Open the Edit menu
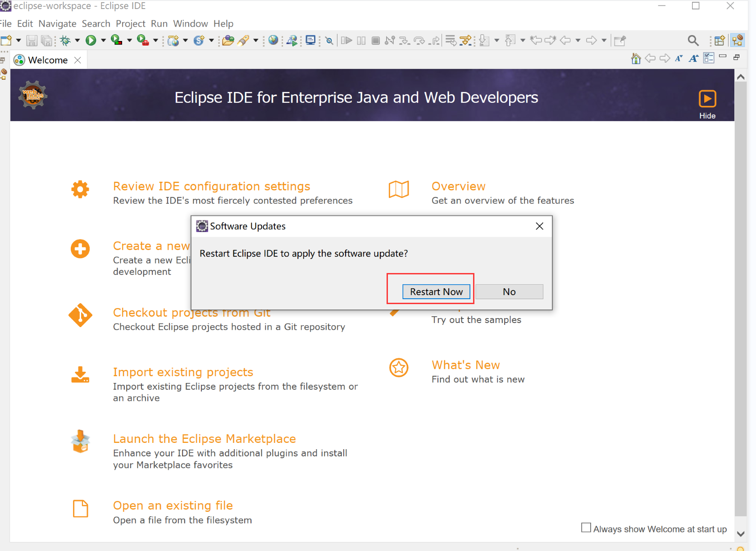Screen dimensions: 756x551 25,23
